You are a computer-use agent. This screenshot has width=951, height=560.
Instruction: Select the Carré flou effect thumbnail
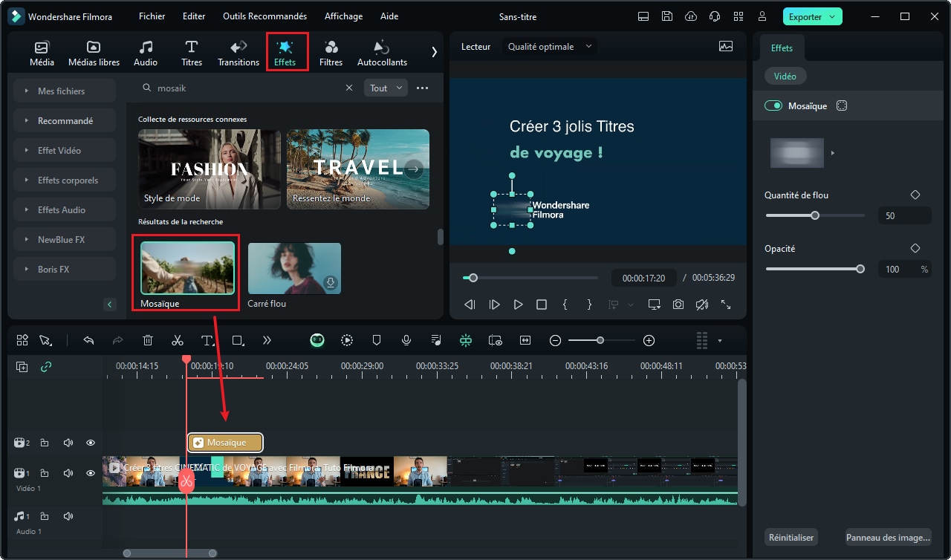(x=294, y=268)
